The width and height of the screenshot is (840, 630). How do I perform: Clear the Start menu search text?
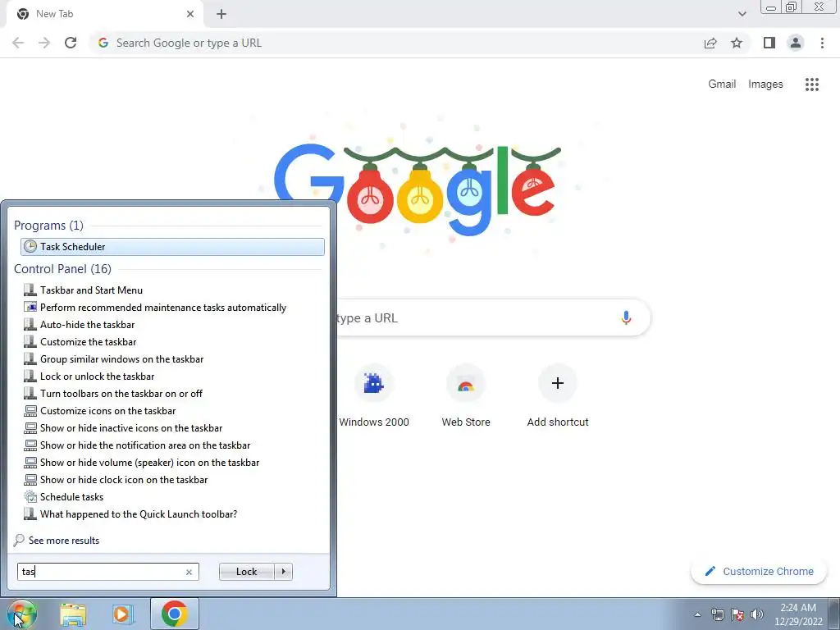tap(189, 572)
